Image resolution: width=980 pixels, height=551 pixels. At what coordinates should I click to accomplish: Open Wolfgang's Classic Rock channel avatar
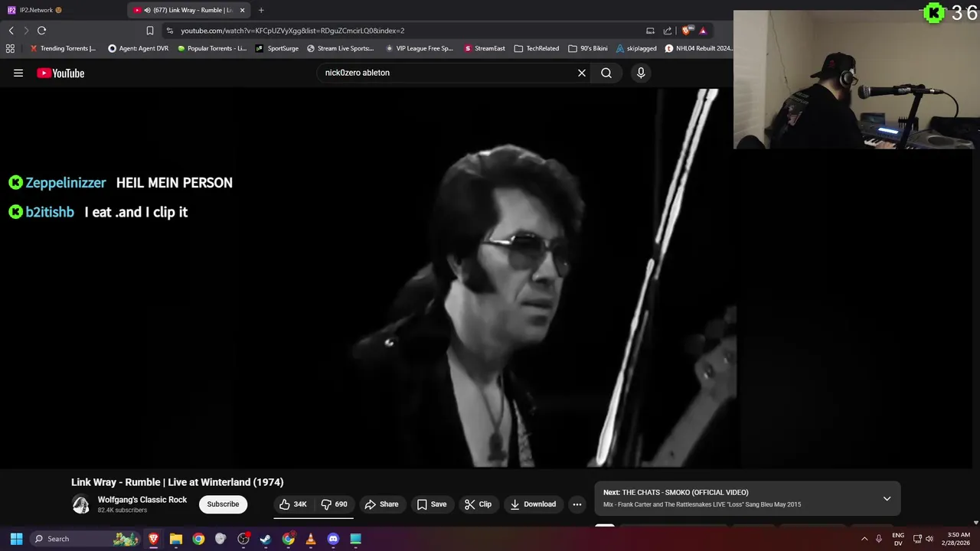pos(80,504)
